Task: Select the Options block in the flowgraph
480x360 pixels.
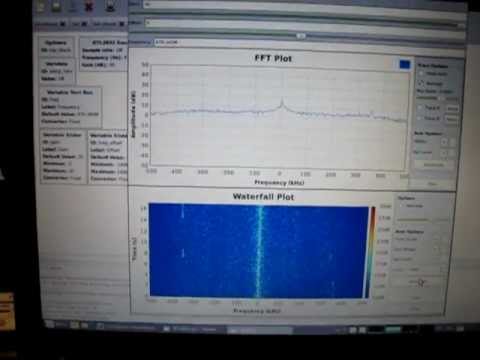Action: tap(56, 47)
